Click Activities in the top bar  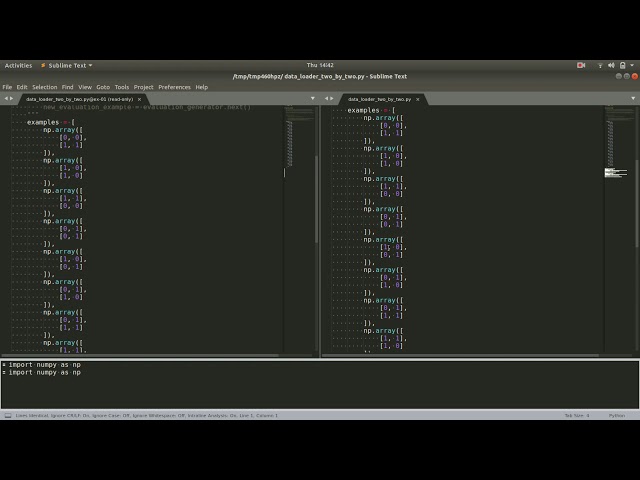[18, 65]
